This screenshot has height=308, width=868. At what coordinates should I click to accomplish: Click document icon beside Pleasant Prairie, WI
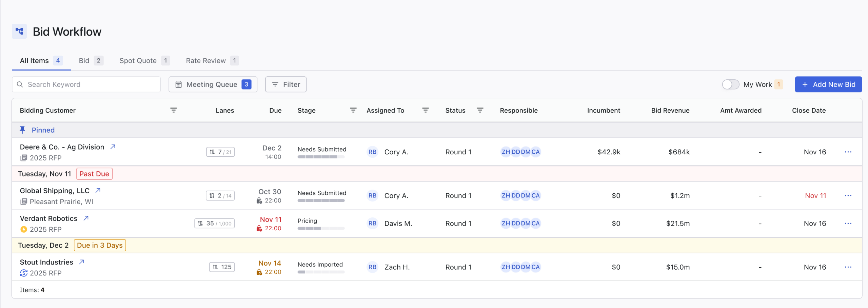tap(23, 201)
